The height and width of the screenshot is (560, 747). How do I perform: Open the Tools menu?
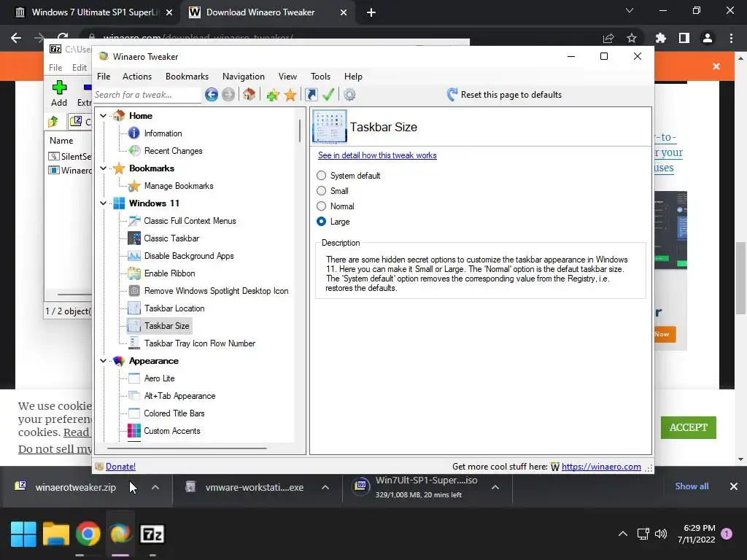321,76
